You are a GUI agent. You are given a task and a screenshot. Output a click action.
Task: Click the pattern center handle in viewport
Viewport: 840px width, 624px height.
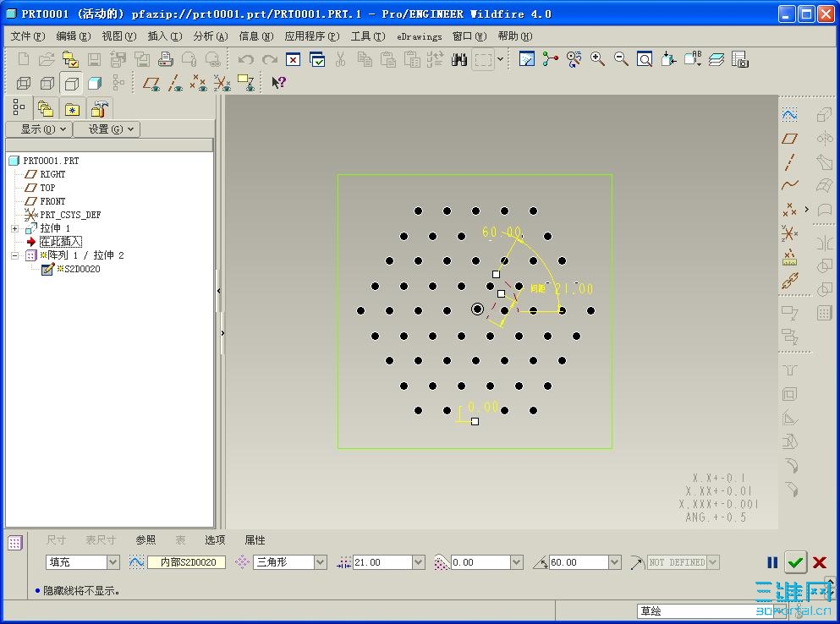tap(477, 309)
